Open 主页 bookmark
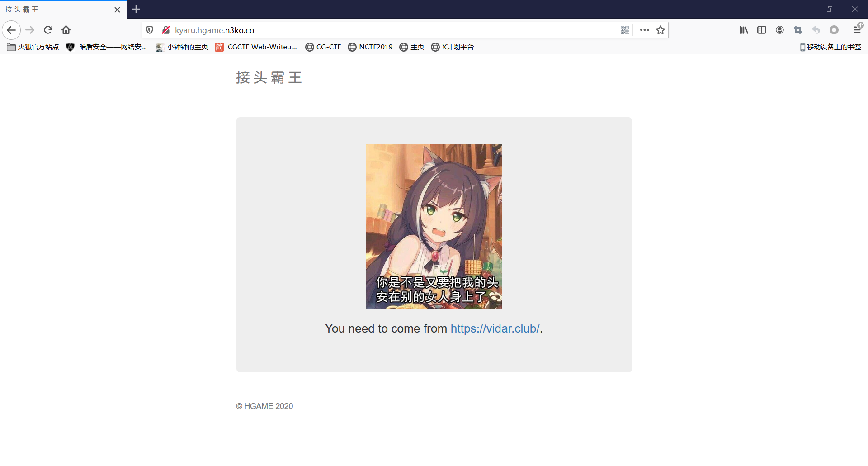 412,47
